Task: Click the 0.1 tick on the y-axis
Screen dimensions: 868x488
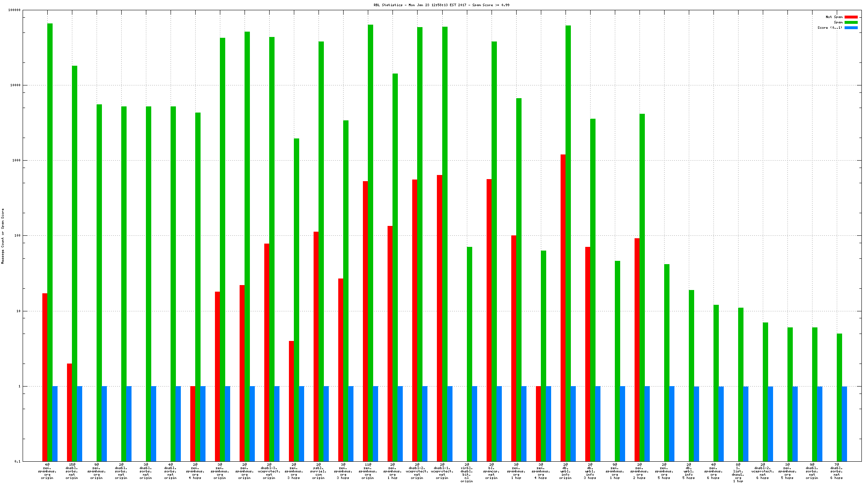Action: pos(17,462)
